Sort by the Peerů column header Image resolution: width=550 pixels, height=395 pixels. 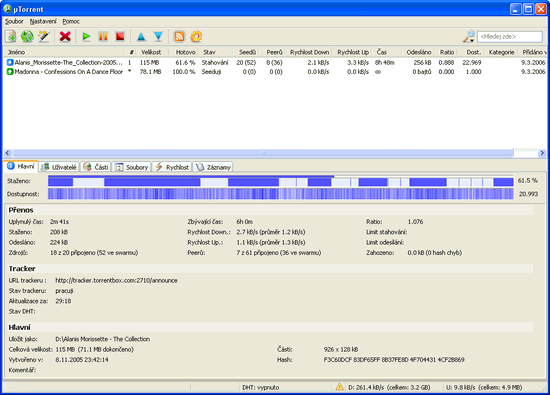click(273, 52)
